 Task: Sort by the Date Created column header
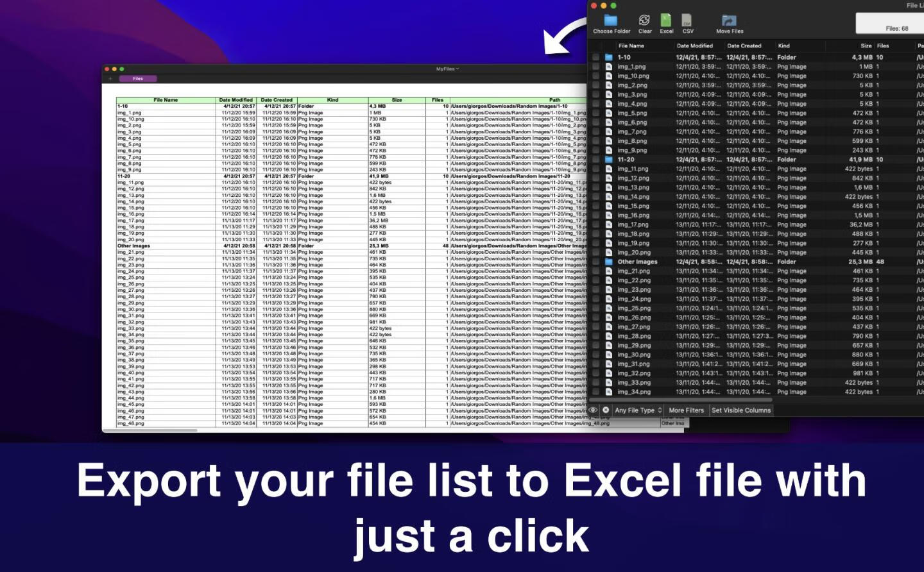click(x=744, y=46)
